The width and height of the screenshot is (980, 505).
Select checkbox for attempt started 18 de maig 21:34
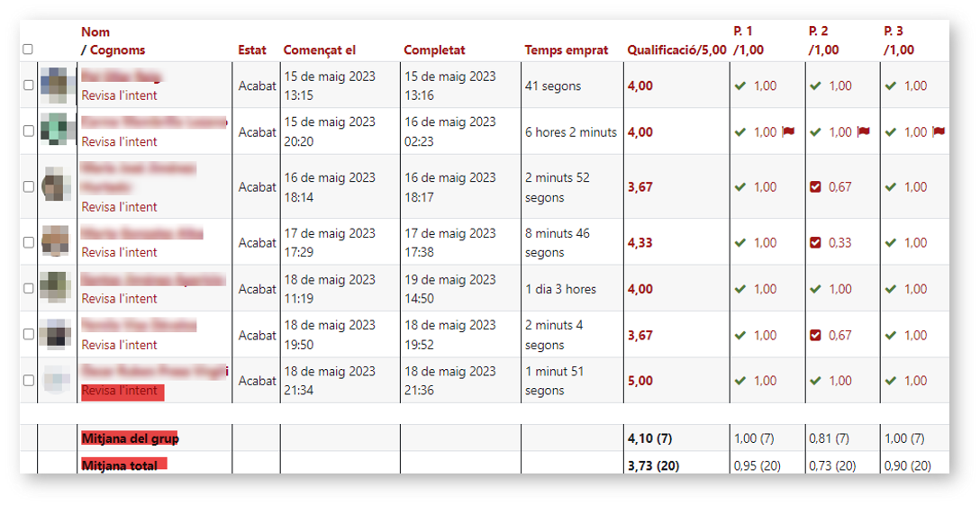coord(28,381)
